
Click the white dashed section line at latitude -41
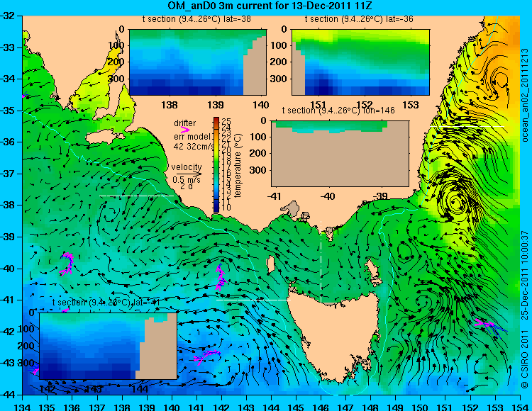coord(254,300)
